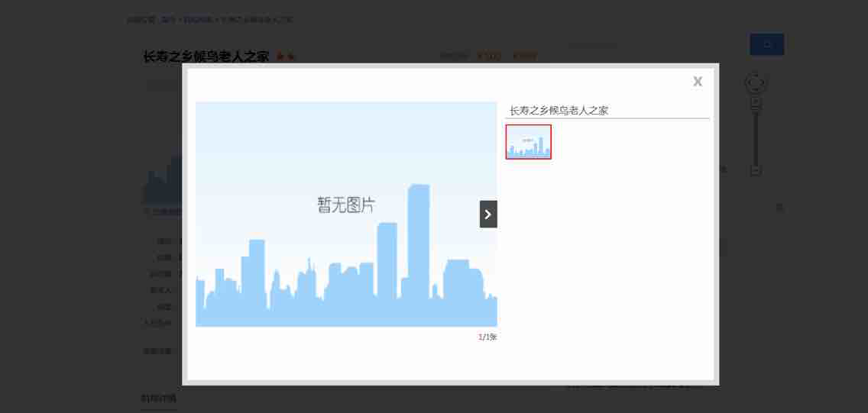Click the vertical map zoom slider track
This screenshot has height=413, width=868.
point(756,137)
